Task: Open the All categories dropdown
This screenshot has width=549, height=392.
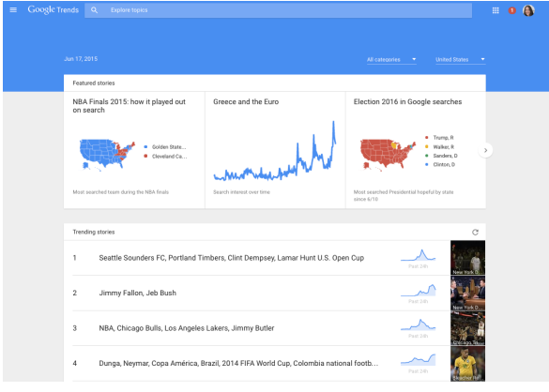Action: (391, 59)
